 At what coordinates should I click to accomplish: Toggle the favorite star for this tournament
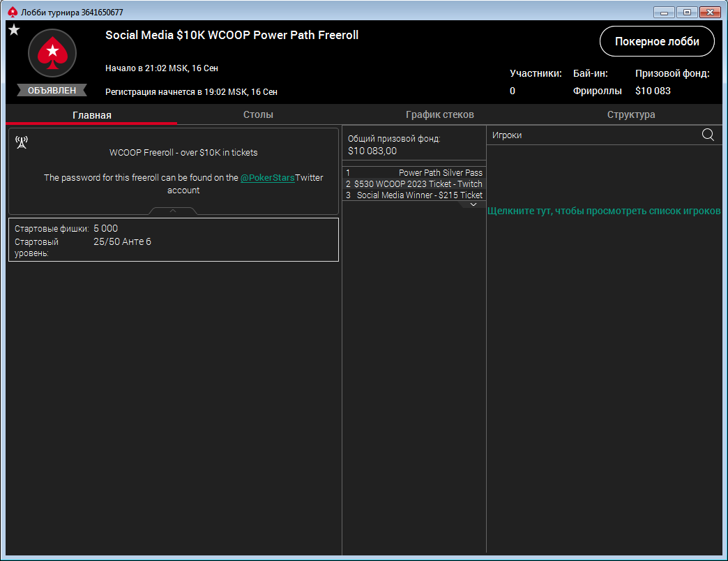point(14,30)
